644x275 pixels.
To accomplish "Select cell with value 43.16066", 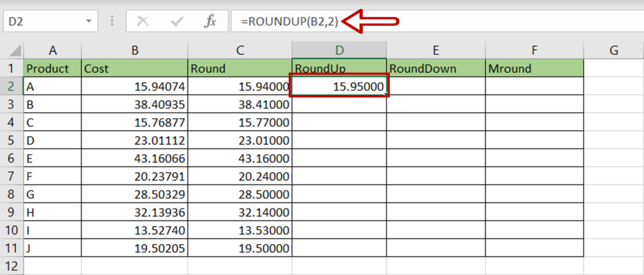I will 135,158.
